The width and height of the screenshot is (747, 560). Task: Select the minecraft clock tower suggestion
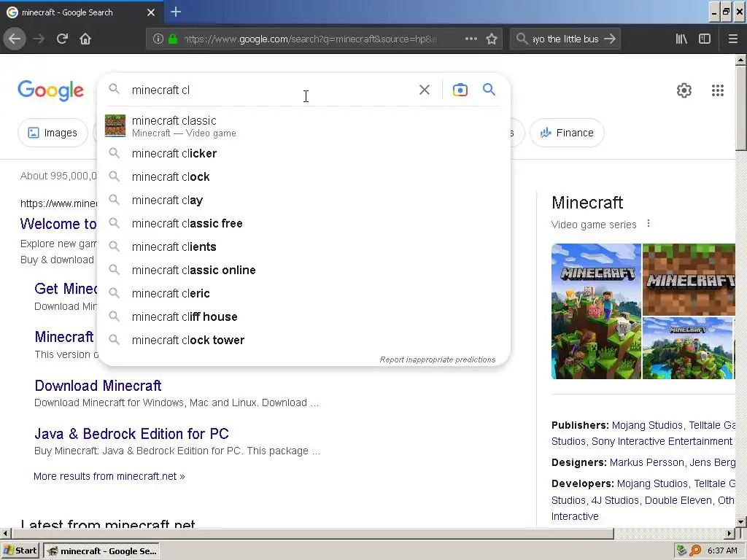303,340
